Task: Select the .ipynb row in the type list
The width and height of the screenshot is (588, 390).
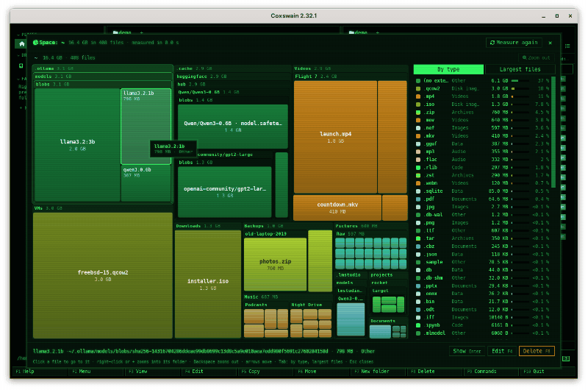Action: click(482, 325)
